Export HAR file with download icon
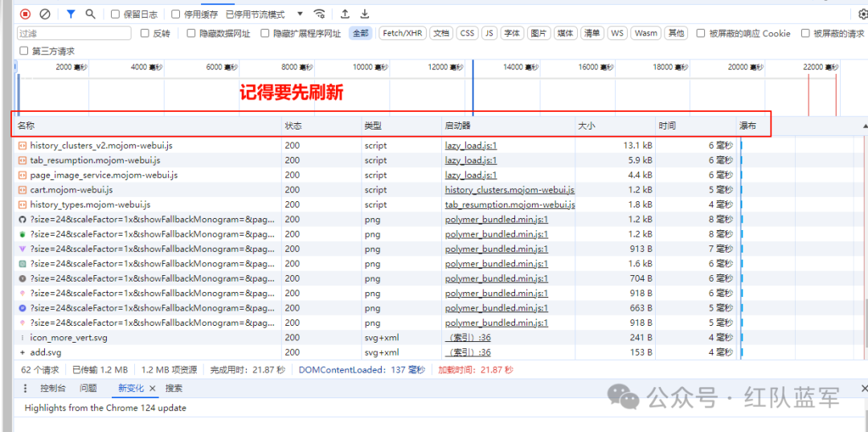This screenshot has width=868, height=432. point(365,14)
